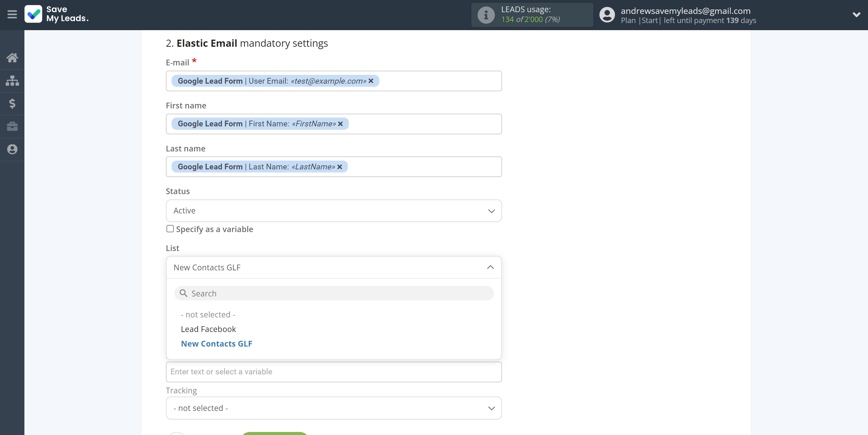
Task: Click the account avatar icon
Action: pyautogui.click(x=607, y=15)
